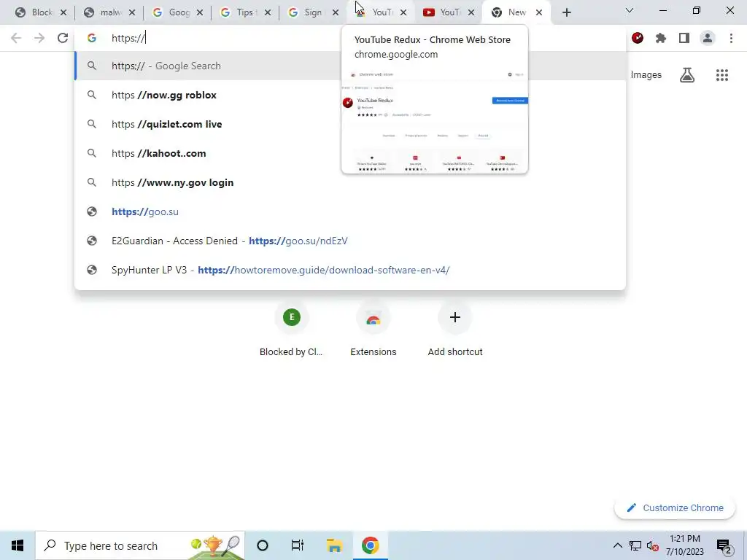Close the 'Sign' tab

click(336, 12)
